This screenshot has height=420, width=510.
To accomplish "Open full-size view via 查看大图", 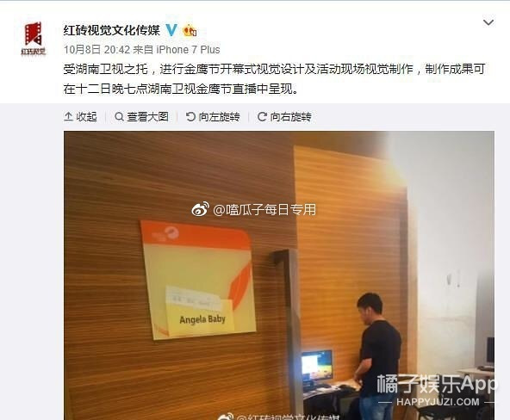I will click(141, 116).
